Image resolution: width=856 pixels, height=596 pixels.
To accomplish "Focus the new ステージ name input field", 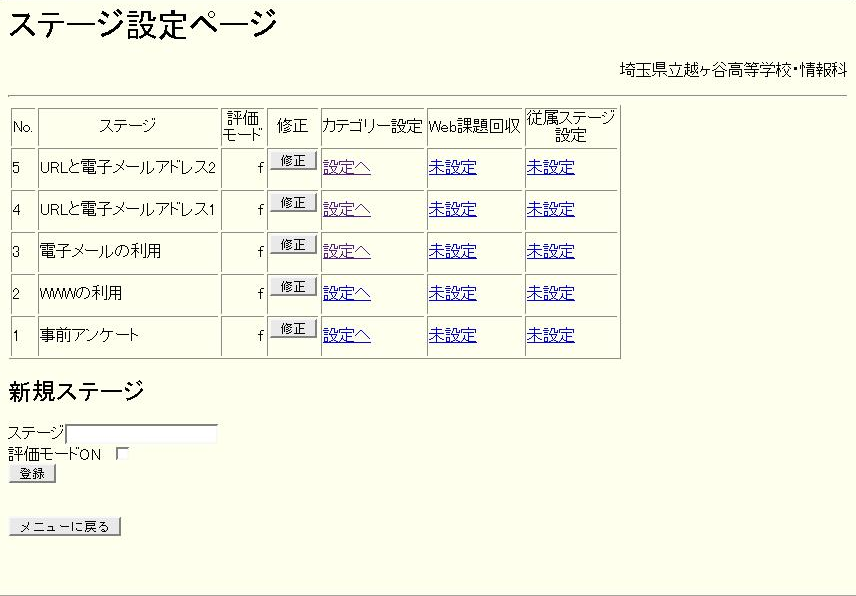I will pyautogui.click(x=141, y=434).
